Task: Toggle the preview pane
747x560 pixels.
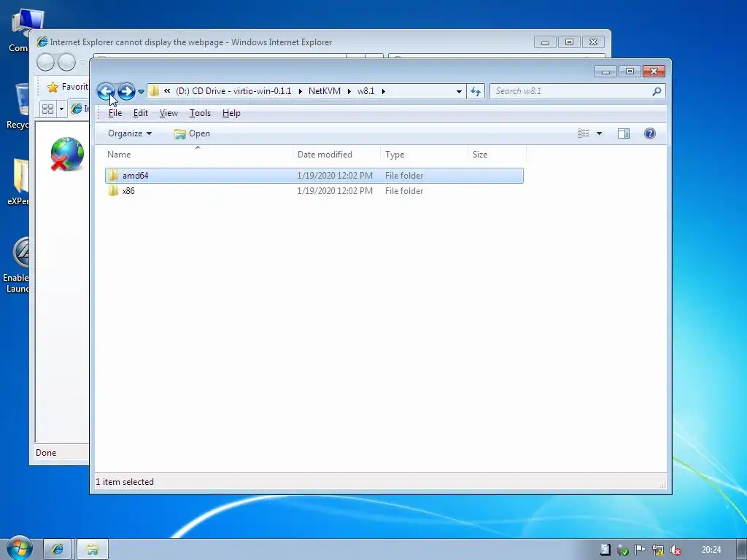Action: 623,133
